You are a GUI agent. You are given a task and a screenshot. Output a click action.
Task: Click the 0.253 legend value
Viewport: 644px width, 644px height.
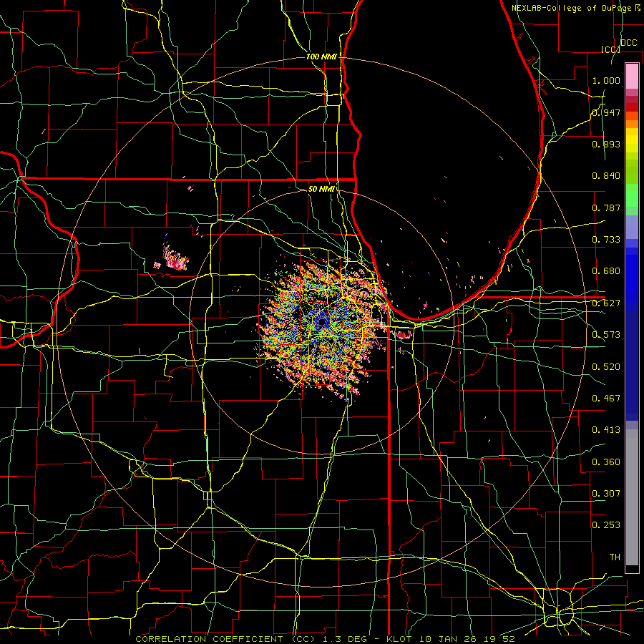tap(606, 525)
